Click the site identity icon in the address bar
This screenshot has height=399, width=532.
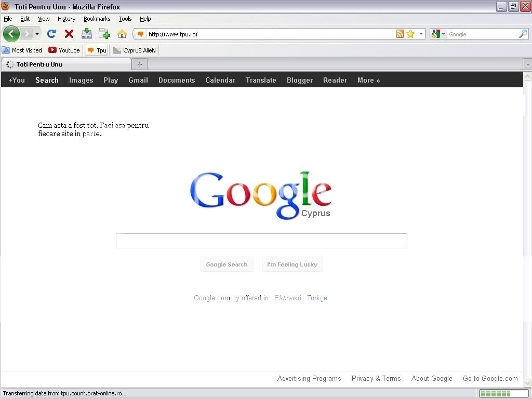140,34
